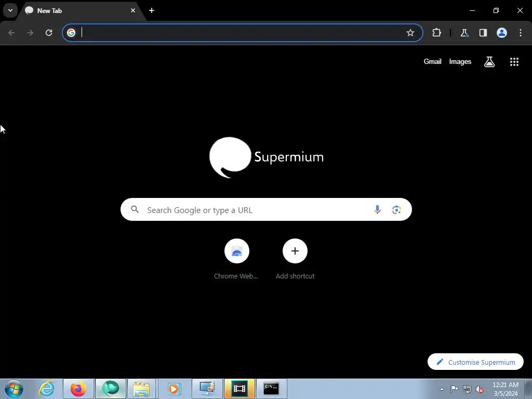Close the New Tab tab
This screenshot has height=399, width=532.
pyautogui.click(x=133, y=10)
